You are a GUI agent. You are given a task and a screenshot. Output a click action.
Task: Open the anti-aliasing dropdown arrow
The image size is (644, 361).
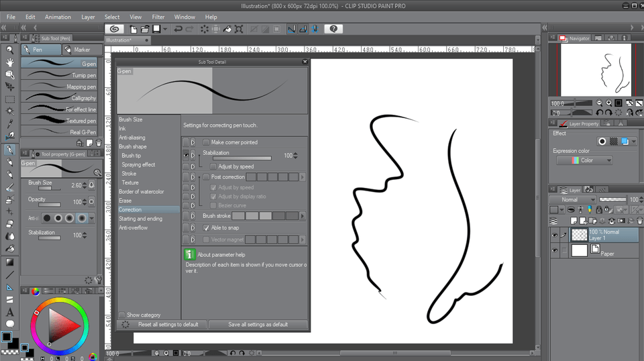tap(92, 218)
